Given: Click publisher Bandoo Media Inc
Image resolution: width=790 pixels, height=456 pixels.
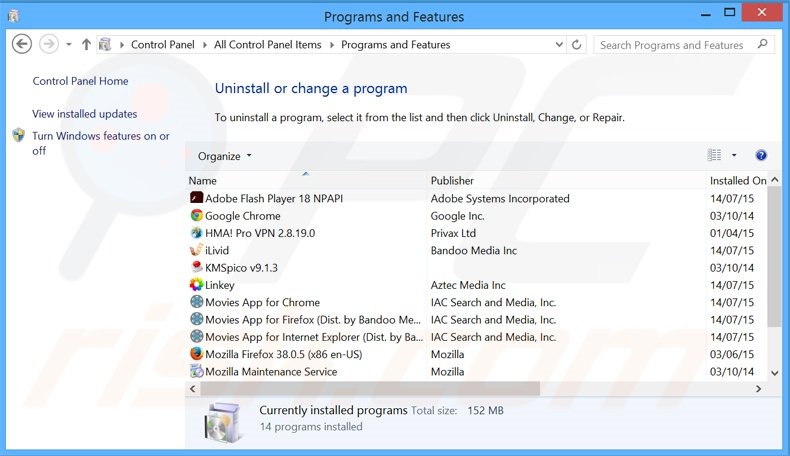Looking at the screenshot, I should pos(474,250).
